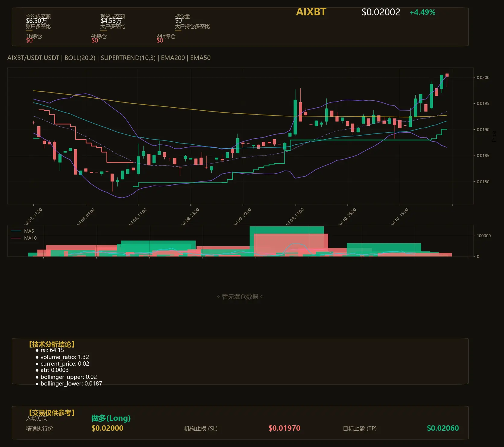Click the 做多(Long) direction text
The image size is (504, 447).
coord(111,418)
